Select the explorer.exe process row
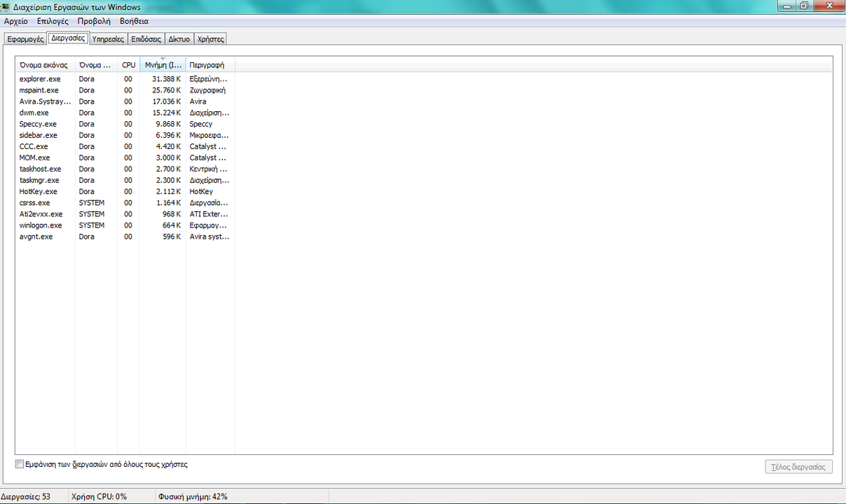This screenshot has width=846, height=504. [126, 79]
